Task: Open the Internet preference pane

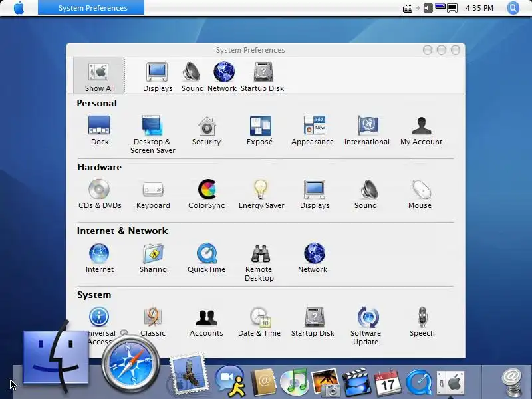Action: [99, 258]
